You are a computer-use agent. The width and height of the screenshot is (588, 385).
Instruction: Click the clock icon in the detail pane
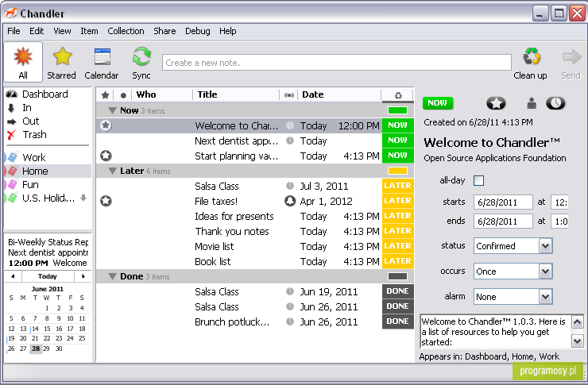555,103
